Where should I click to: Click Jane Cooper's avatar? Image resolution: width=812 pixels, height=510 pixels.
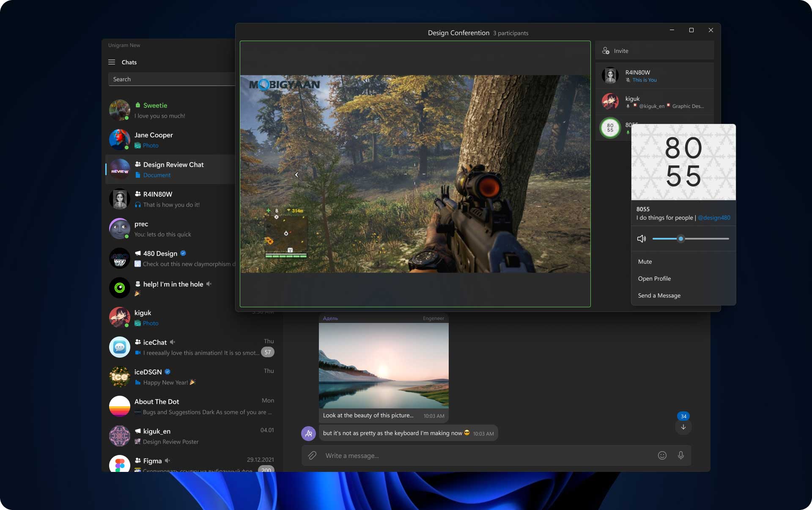tap(120, 140)
